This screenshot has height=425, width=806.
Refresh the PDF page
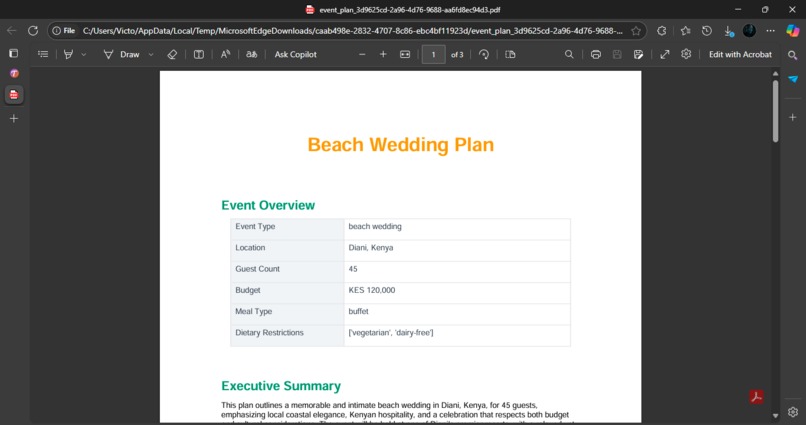(x=33, y=31)
